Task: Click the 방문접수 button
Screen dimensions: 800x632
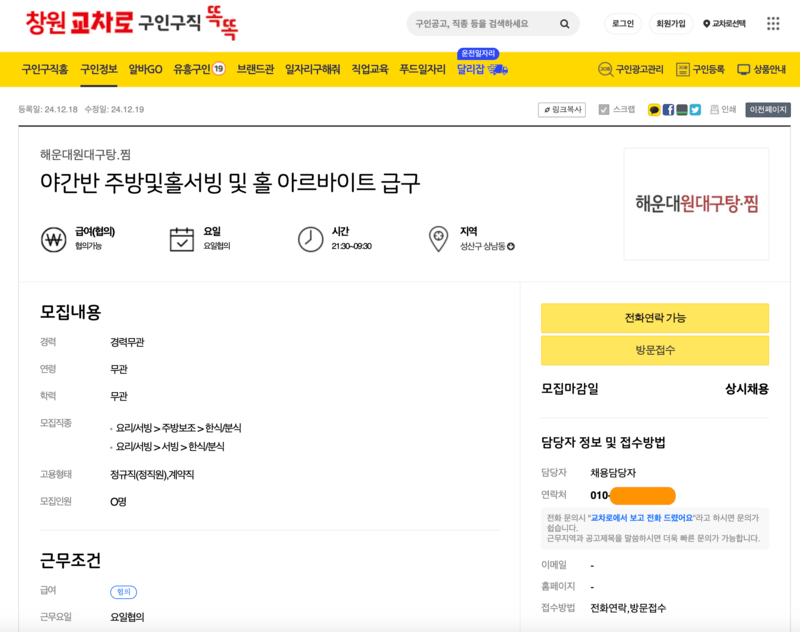Action: coord(653,350)
